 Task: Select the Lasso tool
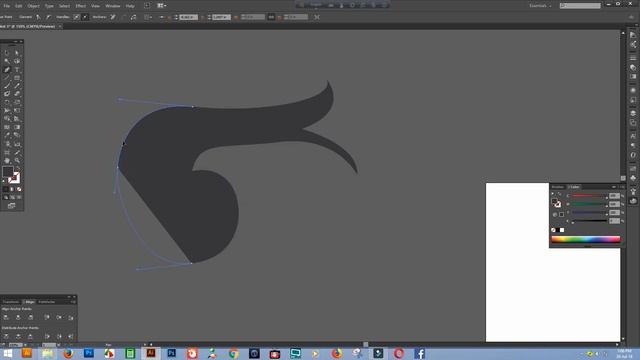(17, 61)
